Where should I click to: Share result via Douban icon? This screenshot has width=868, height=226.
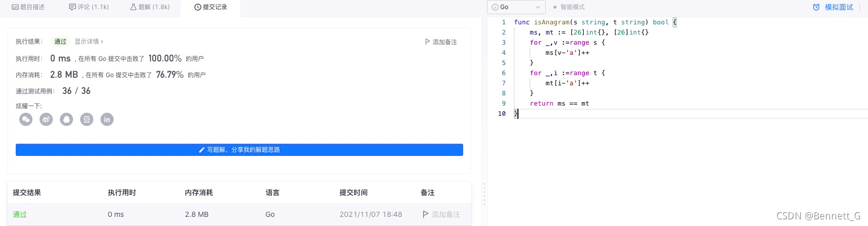click(x=87, y=119)
